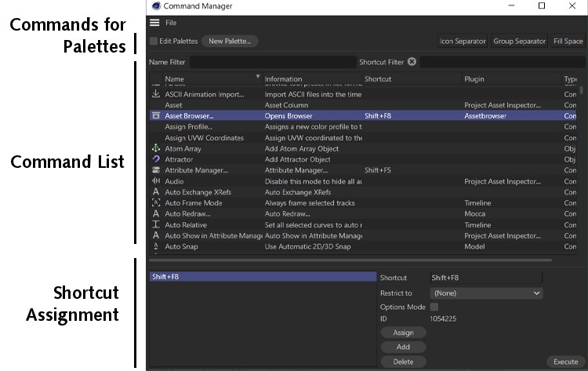The height and width of the screenshot is (371, 588).
Task: Click 'Opens Browser' information cell
Action: coord(289,116)
